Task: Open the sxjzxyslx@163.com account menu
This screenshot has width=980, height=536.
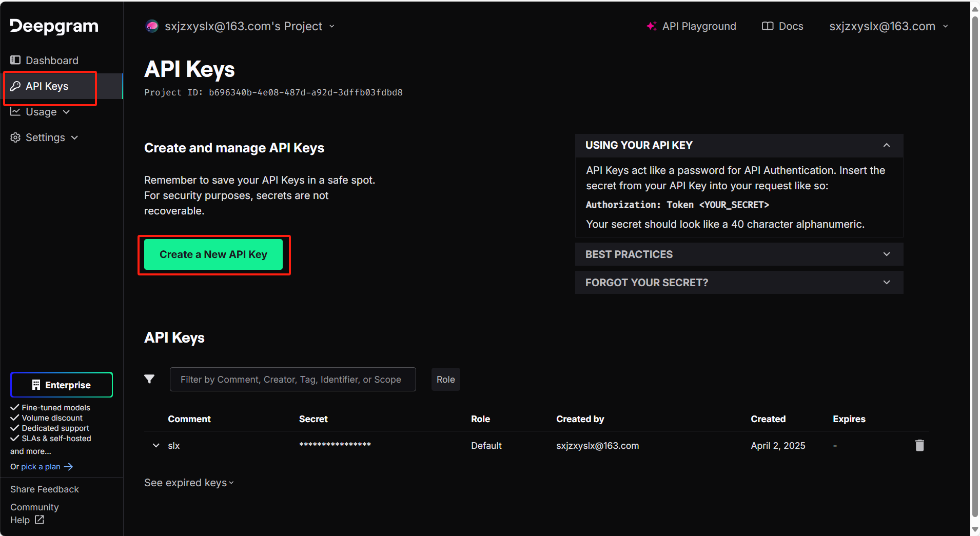Action: point(888,26)
